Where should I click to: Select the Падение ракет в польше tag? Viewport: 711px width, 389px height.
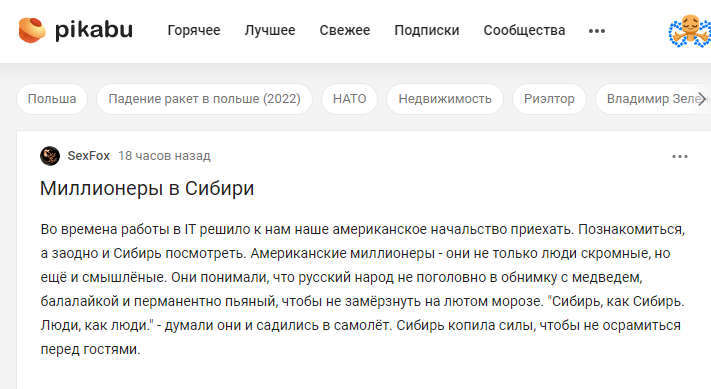(205, 99)
